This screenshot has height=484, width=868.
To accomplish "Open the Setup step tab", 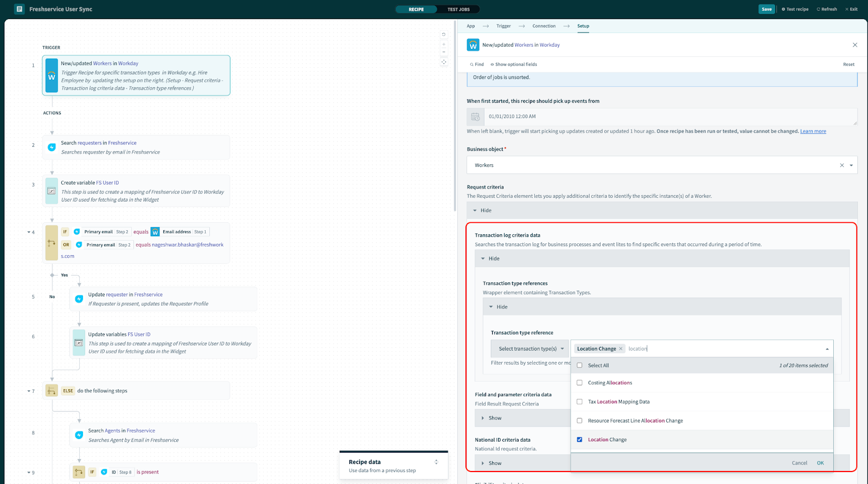I will point(583,26).
